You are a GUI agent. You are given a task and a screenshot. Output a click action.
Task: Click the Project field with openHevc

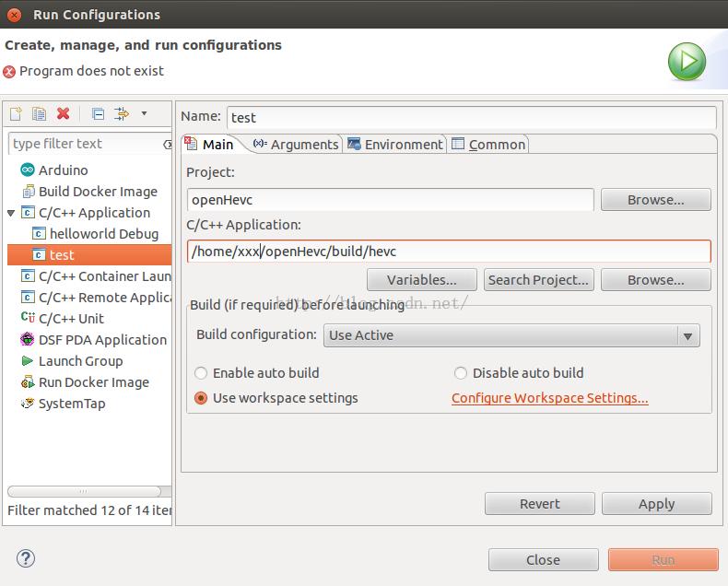point(391,200)
